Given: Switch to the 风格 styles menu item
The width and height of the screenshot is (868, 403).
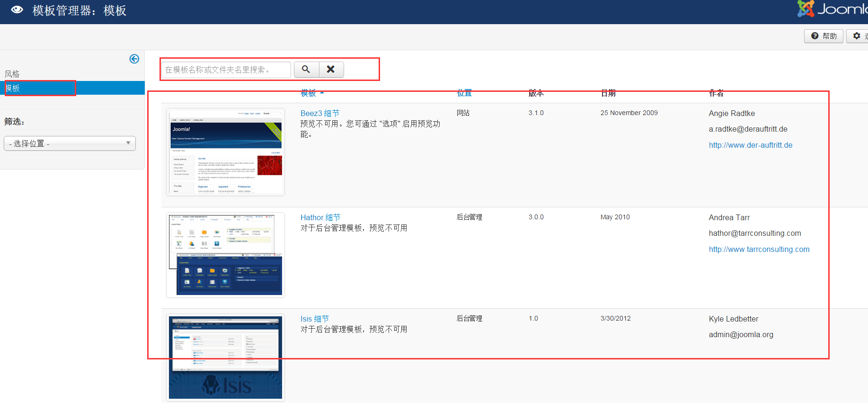Looking at the screenshot, I should coord(12,74).
